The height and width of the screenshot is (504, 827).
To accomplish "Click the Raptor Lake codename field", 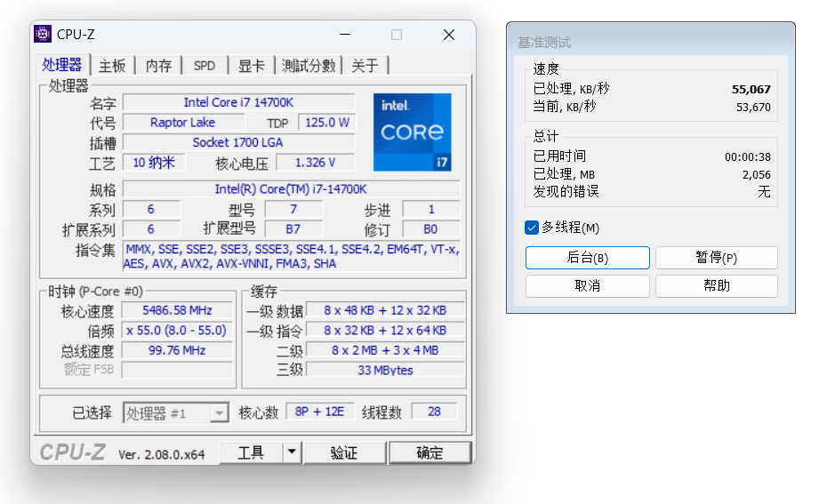I will (x=183, y=123).
